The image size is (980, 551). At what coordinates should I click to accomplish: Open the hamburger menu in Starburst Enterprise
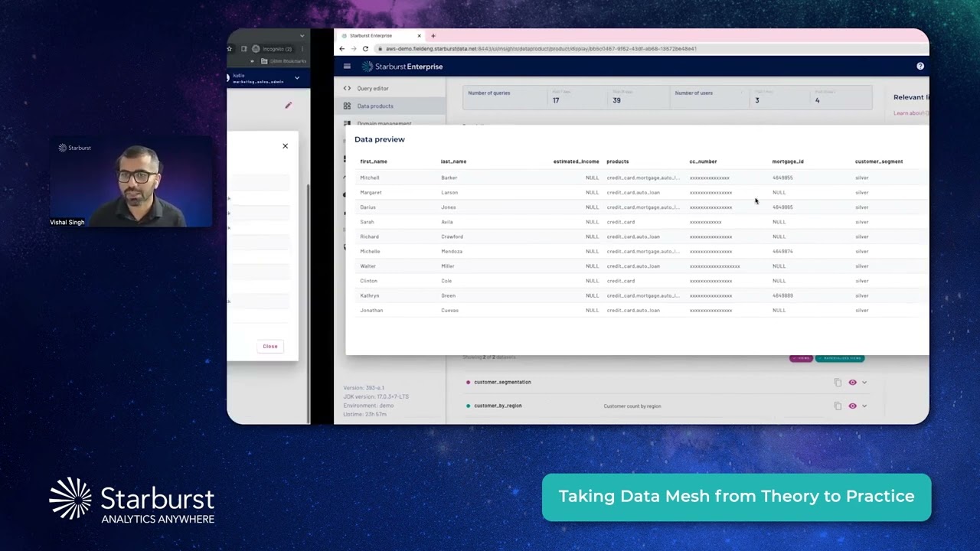347,67
